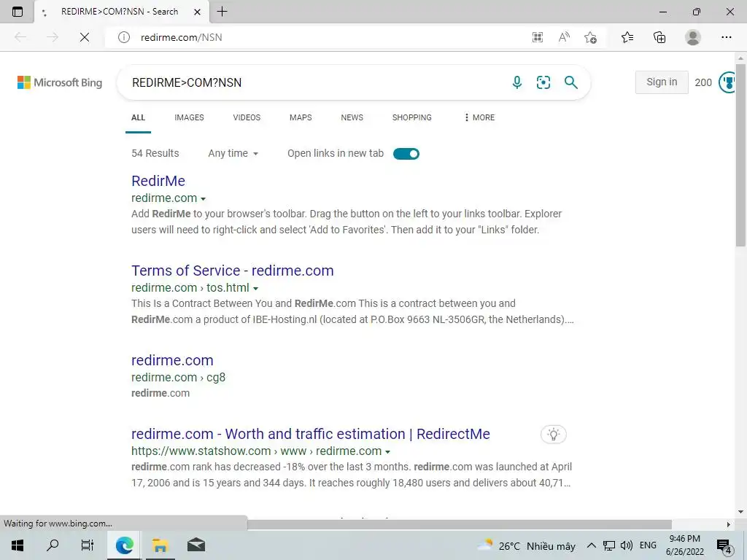
Task: Open the RedirMe result link
Action: [158, 181]
